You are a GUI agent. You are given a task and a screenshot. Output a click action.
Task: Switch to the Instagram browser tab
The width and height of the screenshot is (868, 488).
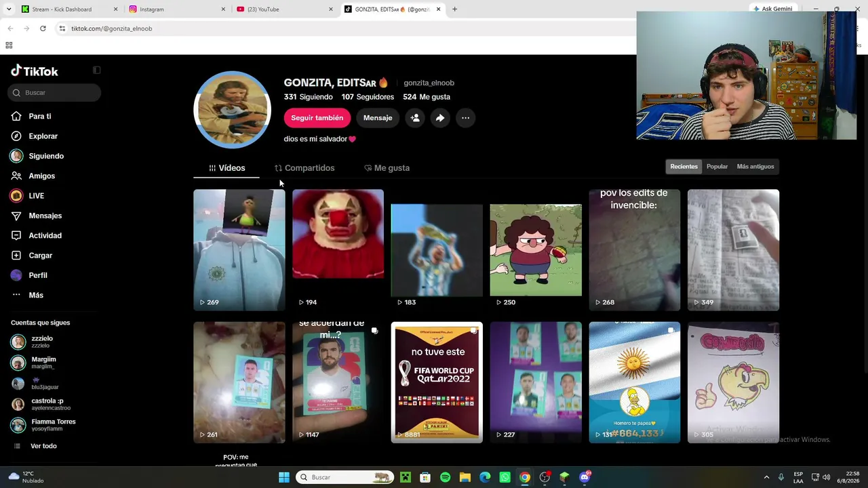click(x=177, y=9)
